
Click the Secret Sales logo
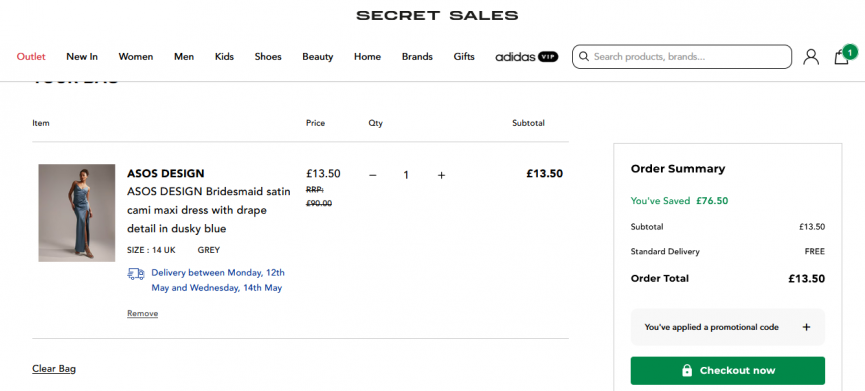point(437,15)
